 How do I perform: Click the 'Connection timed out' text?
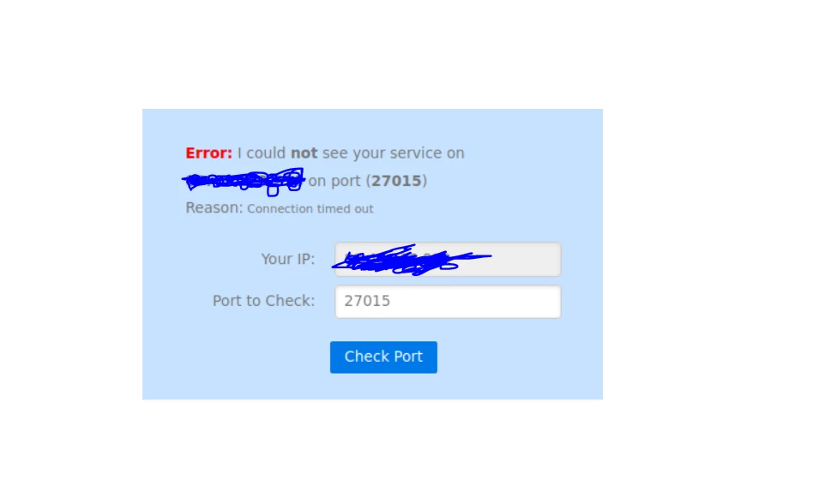tap(310, 209)
